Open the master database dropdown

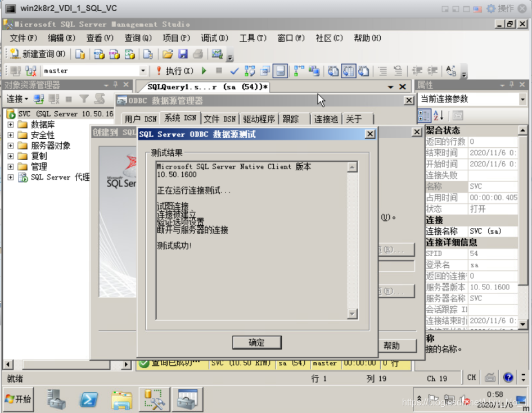143,71
